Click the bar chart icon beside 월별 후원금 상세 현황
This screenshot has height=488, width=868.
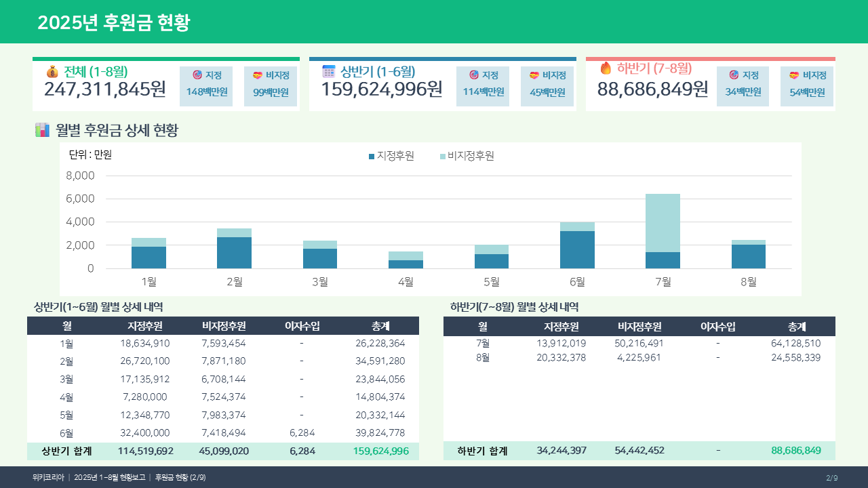[x=42, y=130]
